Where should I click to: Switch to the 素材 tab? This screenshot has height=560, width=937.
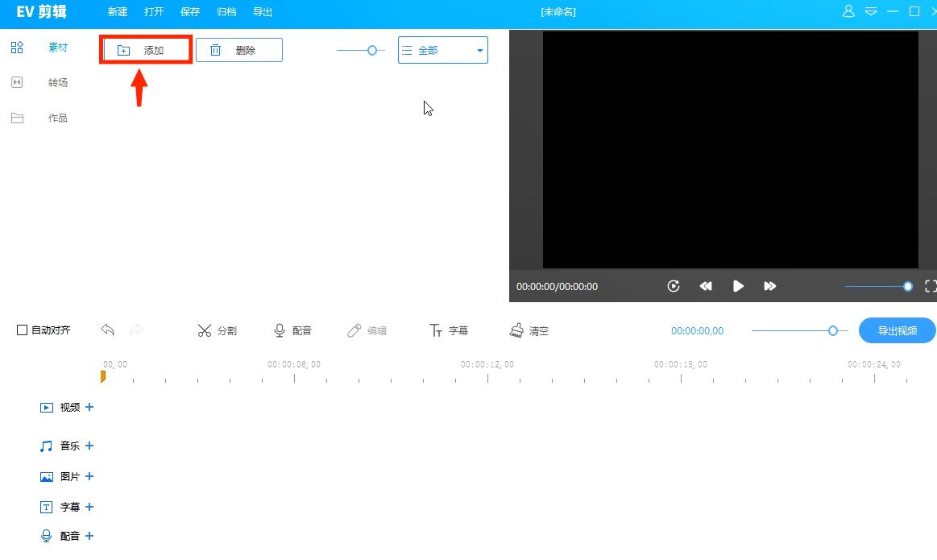tap(58, 48)
